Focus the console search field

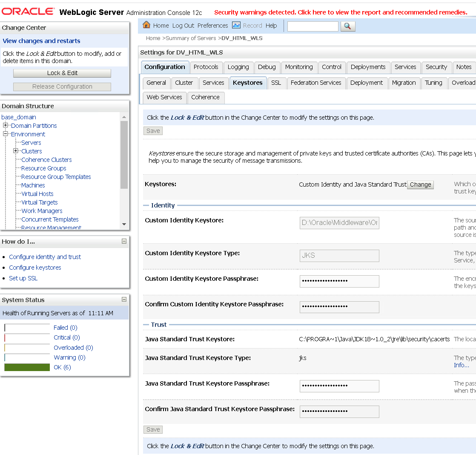(x=313, y=26)
